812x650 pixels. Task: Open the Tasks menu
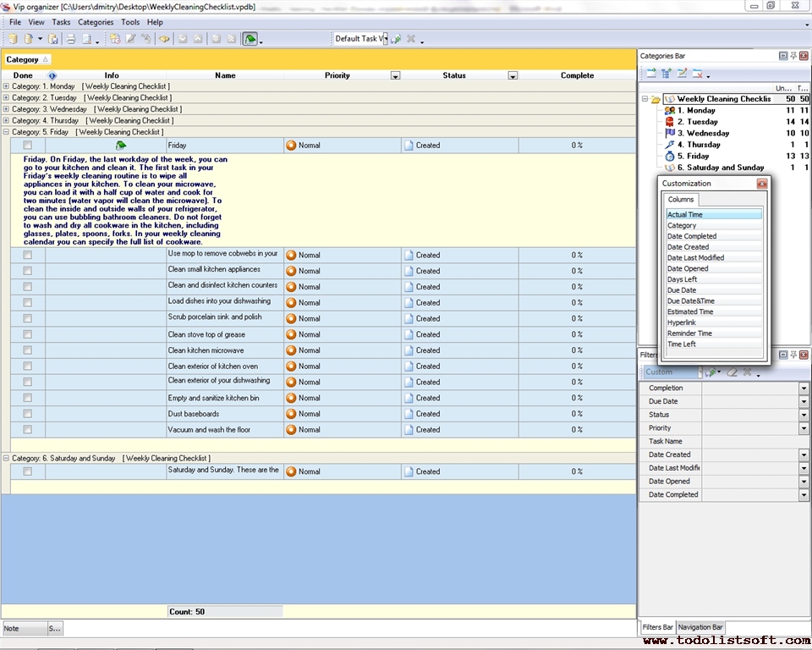click(x=61, y=22)
